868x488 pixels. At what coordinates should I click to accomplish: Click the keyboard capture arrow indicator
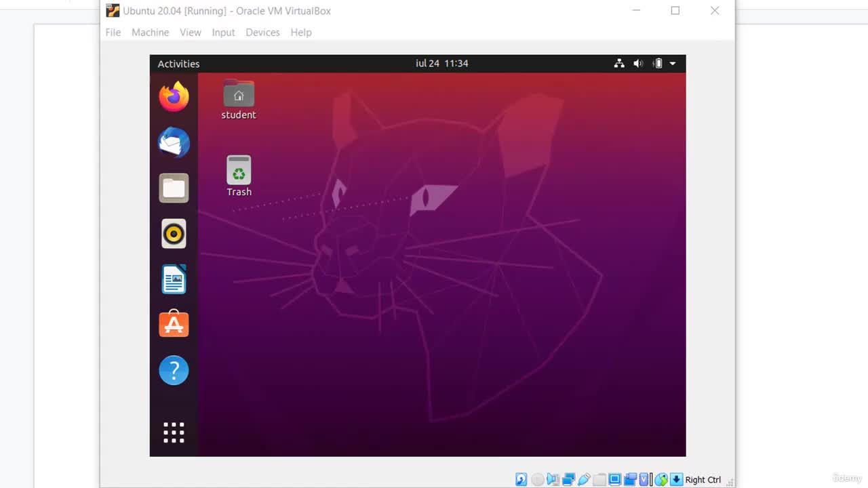point(676,480)
